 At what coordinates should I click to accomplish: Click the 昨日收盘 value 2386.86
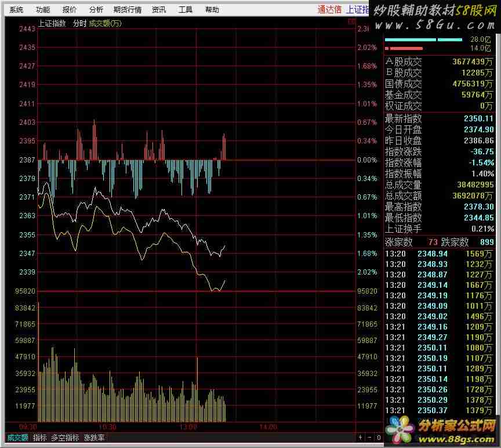[x=478, y=140]
